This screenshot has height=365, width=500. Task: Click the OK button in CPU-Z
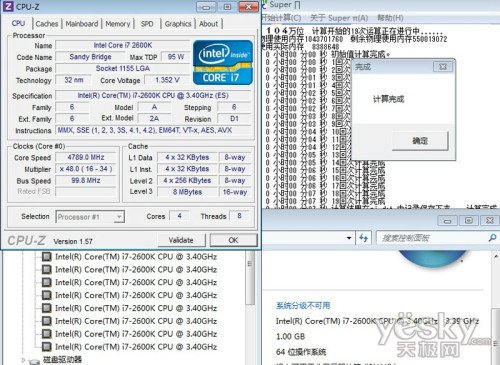coord(233,240)
